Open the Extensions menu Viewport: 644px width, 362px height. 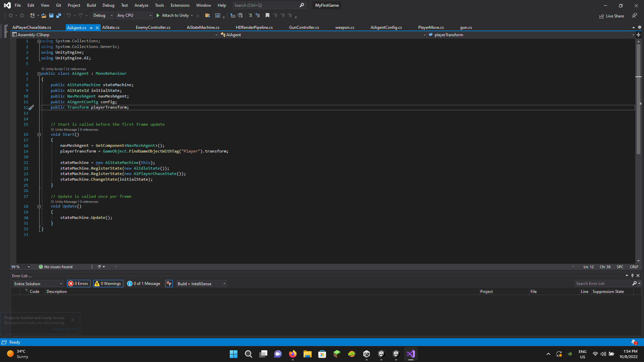[180, 5]
